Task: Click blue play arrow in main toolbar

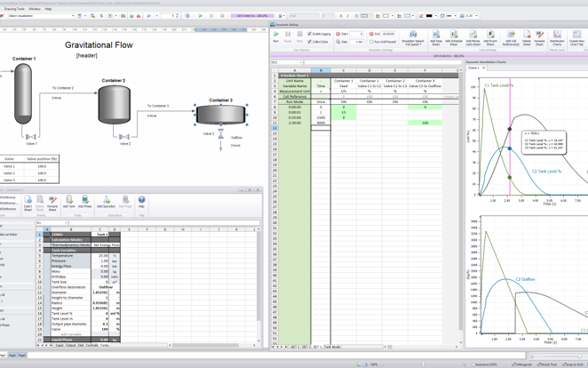Action: [x=149, y=16]
